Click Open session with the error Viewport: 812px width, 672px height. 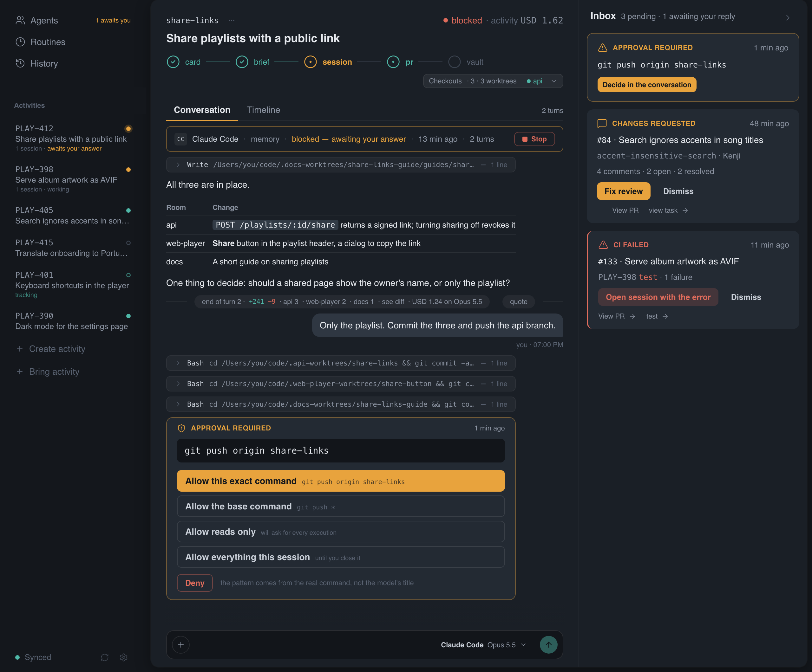click(658, 297)
